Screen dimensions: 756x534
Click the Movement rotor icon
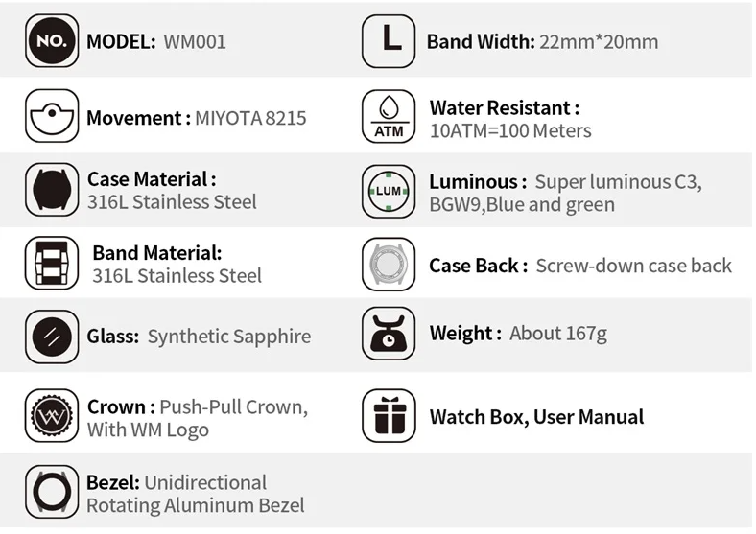(x=52, y=116)
